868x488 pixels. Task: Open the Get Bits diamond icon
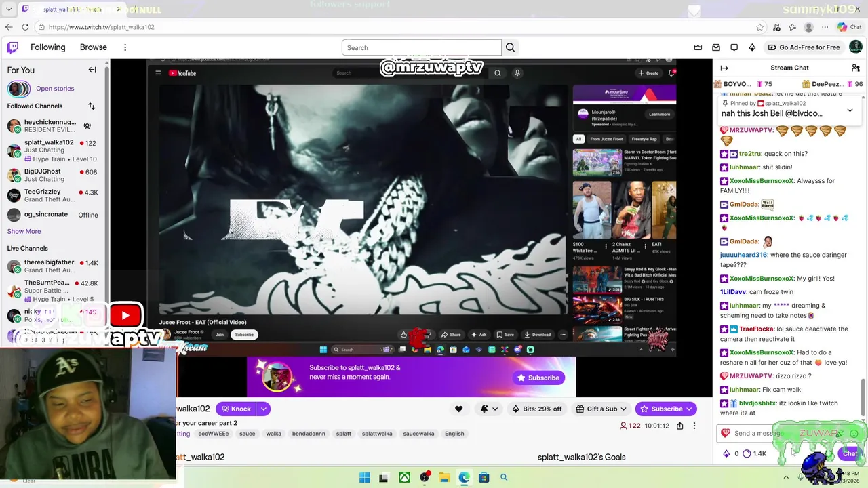tap(752, 47)
